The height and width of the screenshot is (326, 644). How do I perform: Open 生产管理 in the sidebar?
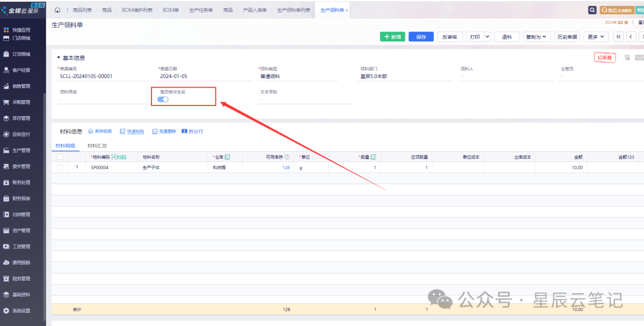[x=21, y=150]
